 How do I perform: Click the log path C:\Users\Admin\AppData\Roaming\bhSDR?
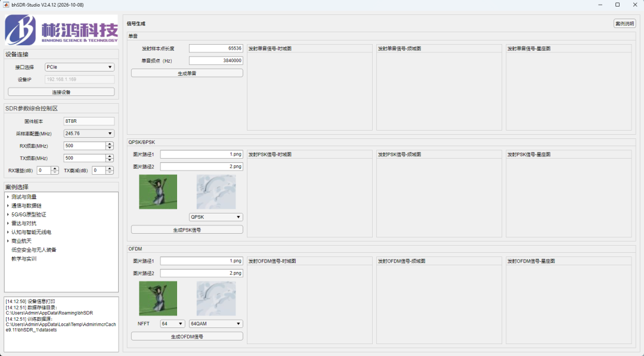click(x=49, y=313)
